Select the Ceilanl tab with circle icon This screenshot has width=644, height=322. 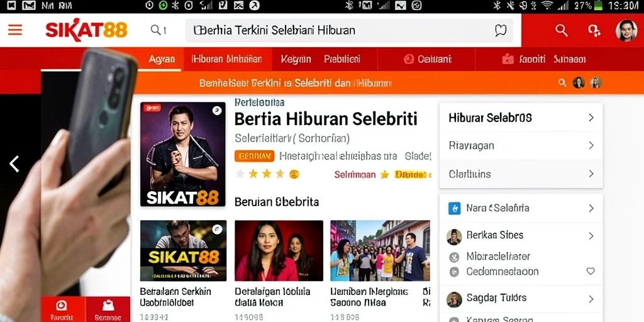pos(427,59)
